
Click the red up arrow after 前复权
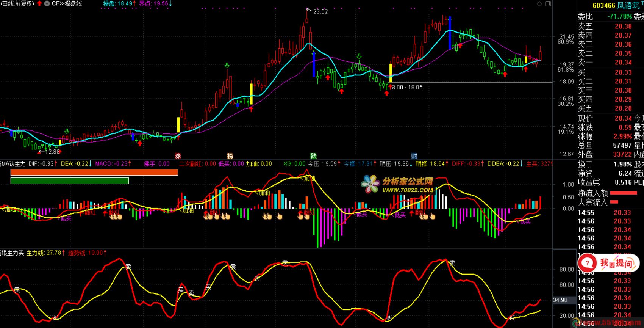(x=39, y=3)
